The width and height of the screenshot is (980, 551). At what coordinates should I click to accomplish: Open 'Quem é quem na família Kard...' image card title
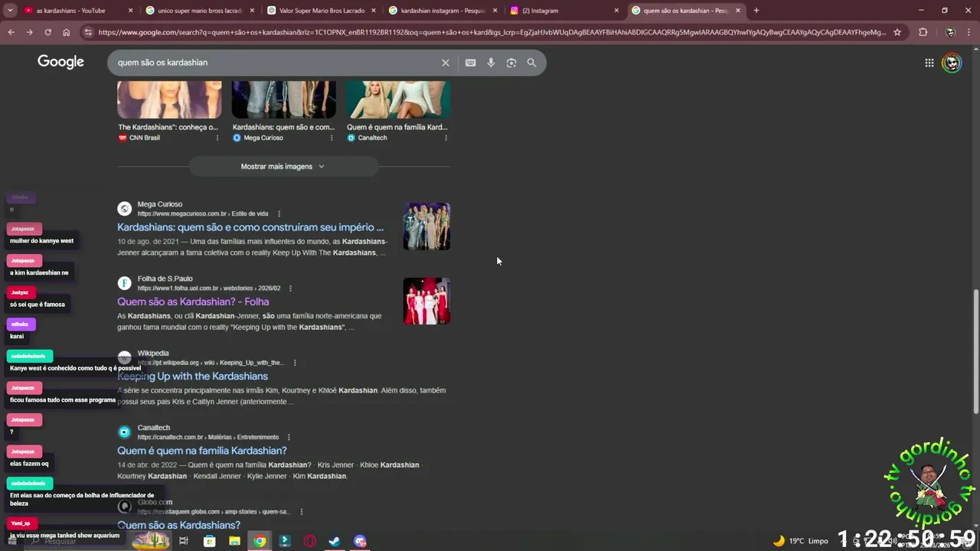(397, 127)
